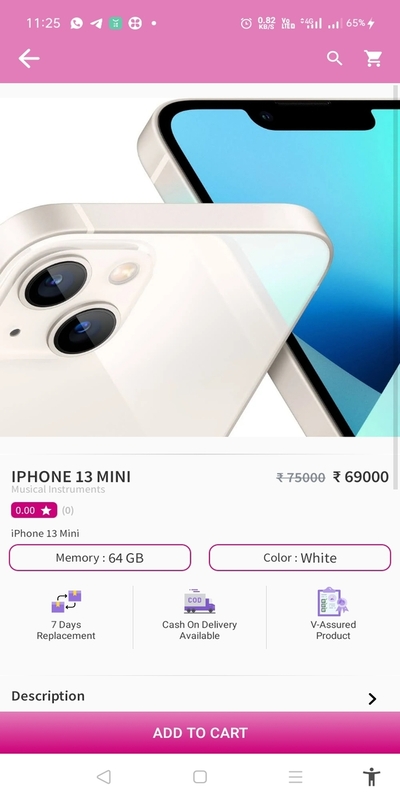Screen dimensions: 400x800
Task: Open the accessibility figure icon
Action: pyautogui.click(x=372, y=777)
